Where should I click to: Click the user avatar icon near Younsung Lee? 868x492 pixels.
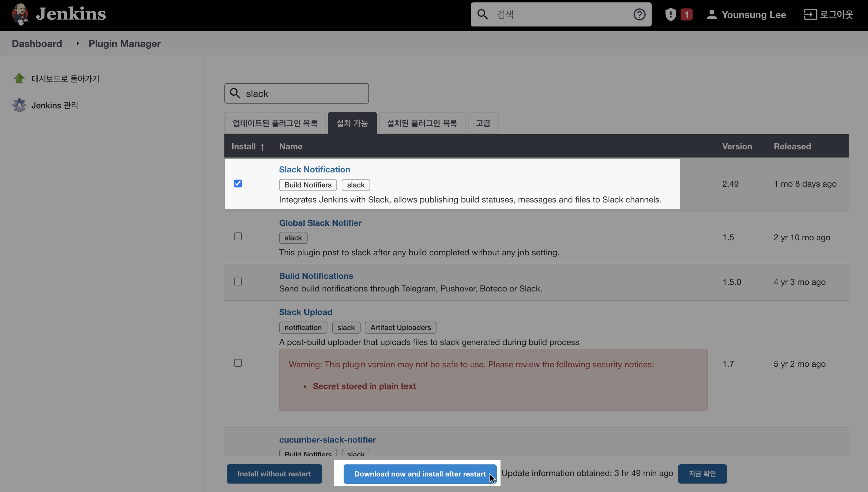[711, 15]
